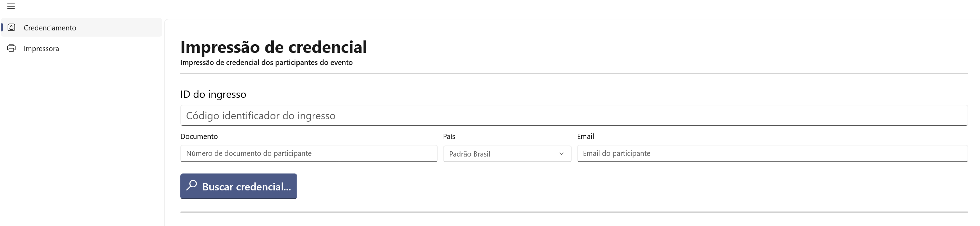Viewport: 980px width, 226px height.
Task: Click the Credenciamento badge icon
Action: point(11,27)
